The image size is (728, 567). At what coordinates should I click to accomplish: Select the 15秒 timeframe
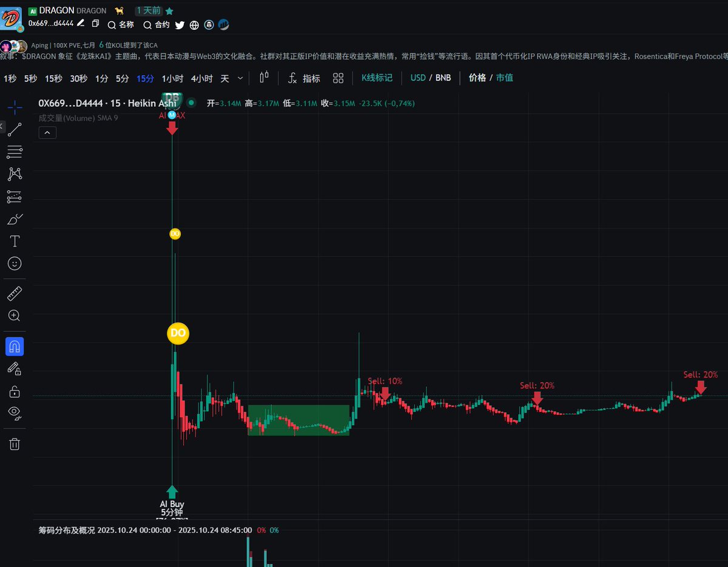click(53, 78)
